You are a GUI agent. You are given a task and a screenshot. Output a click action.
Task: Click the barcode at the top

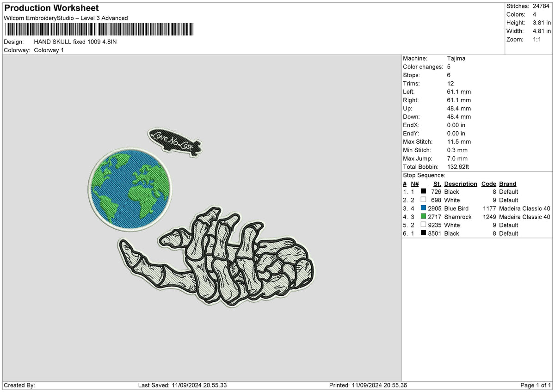(x=99, y=29)
